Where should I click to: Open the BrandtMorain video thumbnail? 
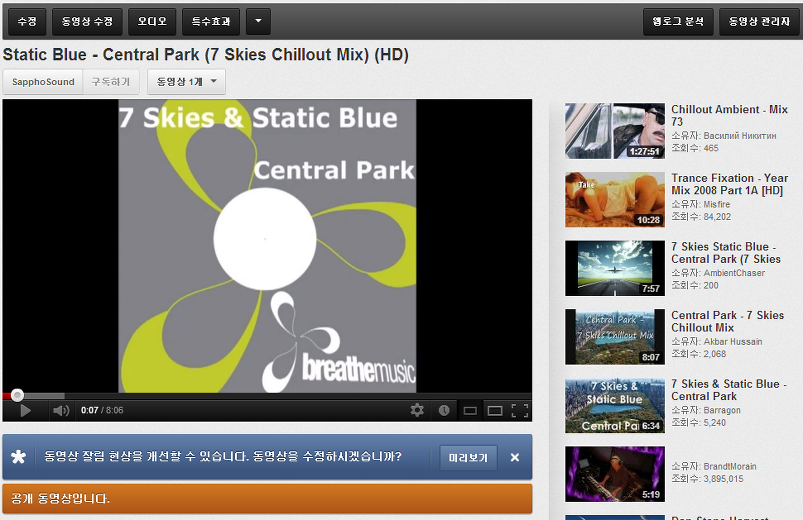click(x=615, y=474)
